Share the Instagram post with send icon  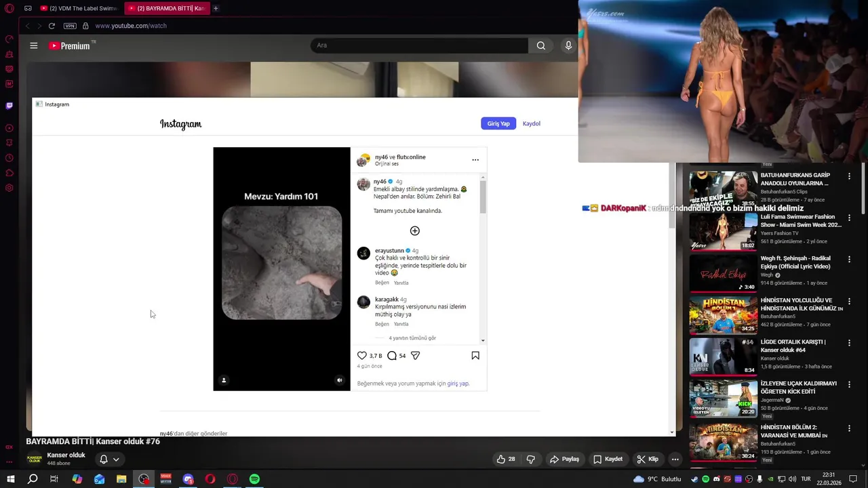(416, 355)
